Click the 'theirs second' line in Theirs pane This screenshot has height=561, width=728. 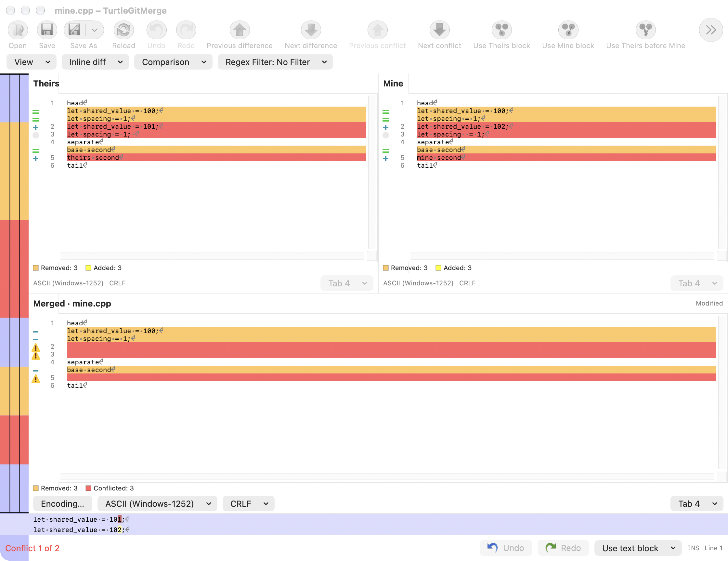[x=216, y=158]
